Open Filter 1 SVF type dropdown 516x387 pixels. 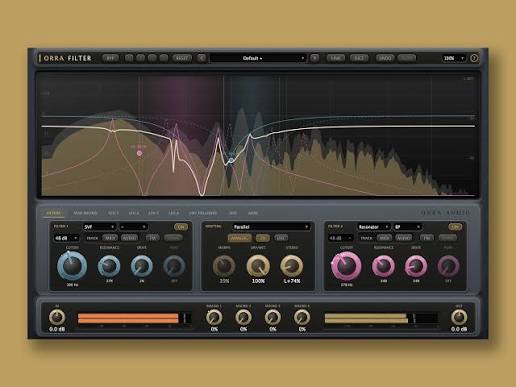(99, 227)
